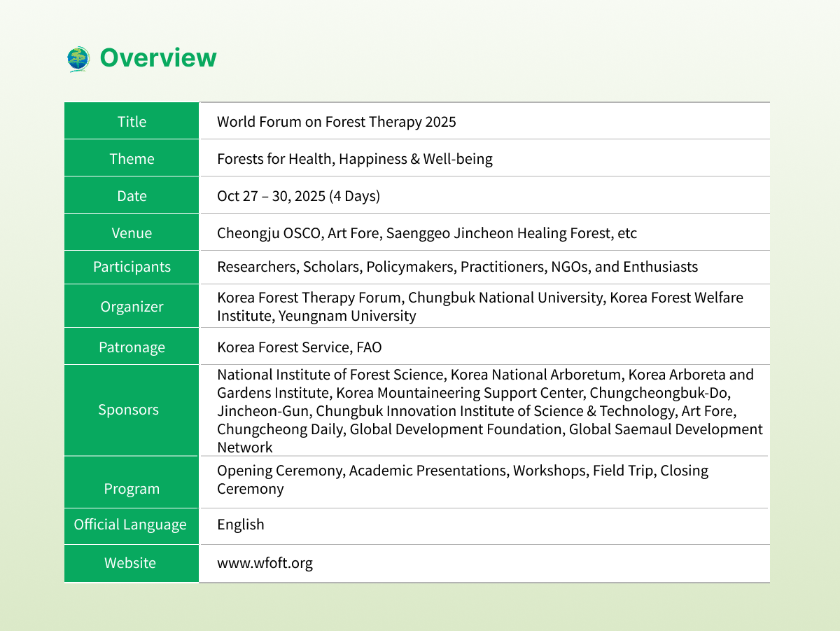Click the participants text starting 'Researchers, Scholars'
Screen dimensions: 840x631
458,267
